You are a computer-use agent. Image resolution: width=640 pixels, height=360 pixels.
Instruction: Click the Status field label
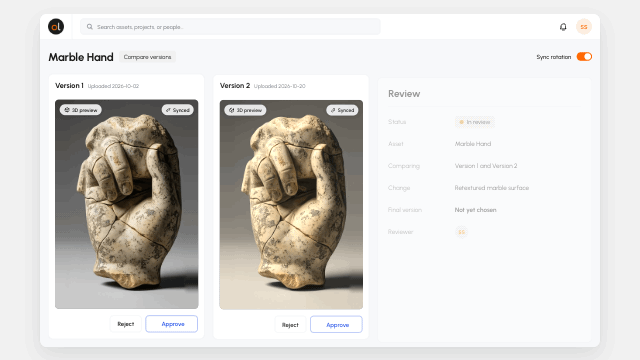pyautogui.click(x=397, y=122)
